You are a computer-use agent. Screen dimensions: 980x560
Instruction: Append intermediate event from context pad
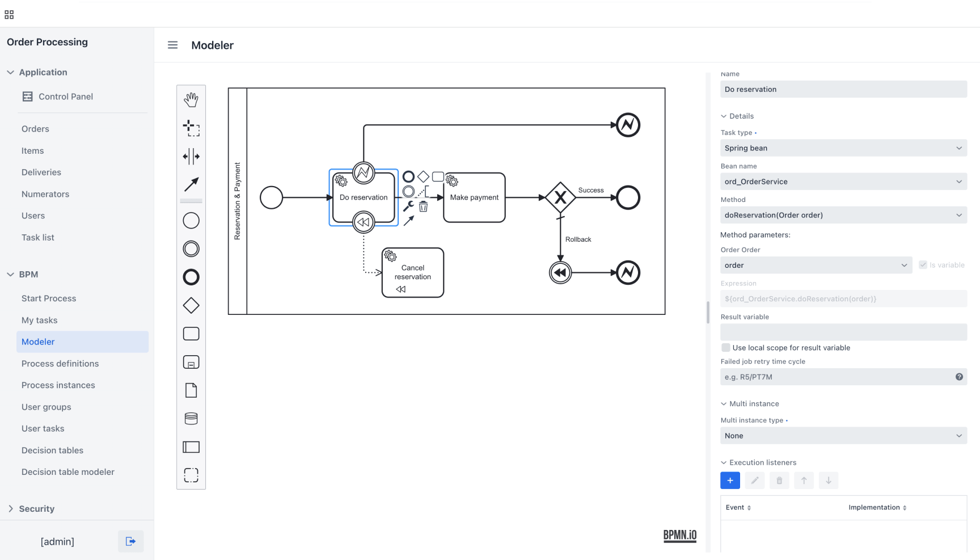pyautogui.click(x=408, y=191)
